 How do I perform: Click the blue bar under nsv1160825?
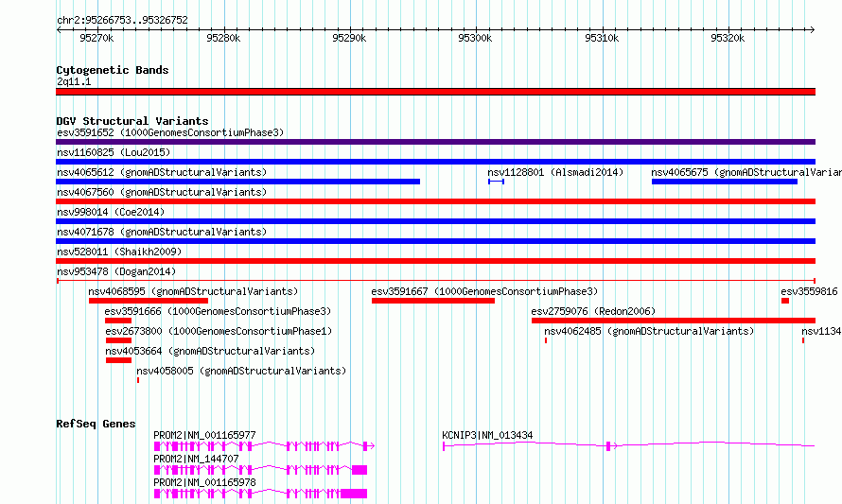(x=435, y=162)
